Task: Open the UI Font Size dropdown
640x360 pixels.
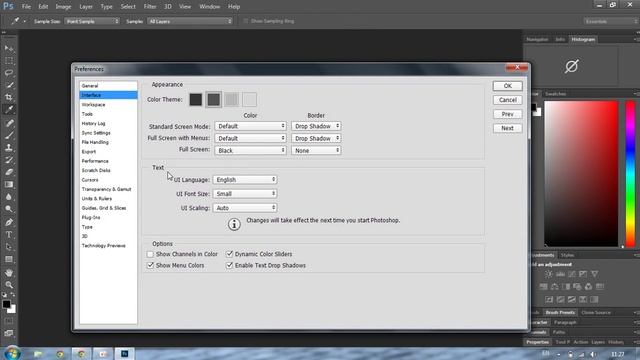Action: (x=245, y=194)
